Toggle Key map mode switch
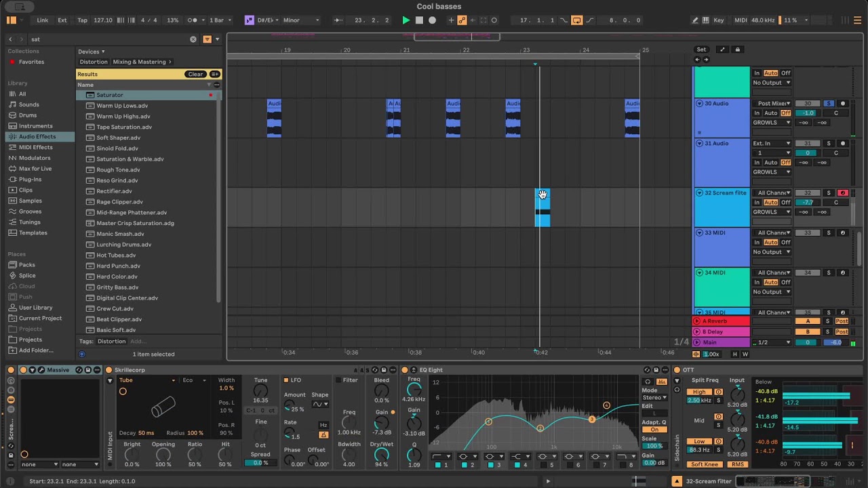The height and width of the screenshot is (488, 868). (x=719, y=20)
